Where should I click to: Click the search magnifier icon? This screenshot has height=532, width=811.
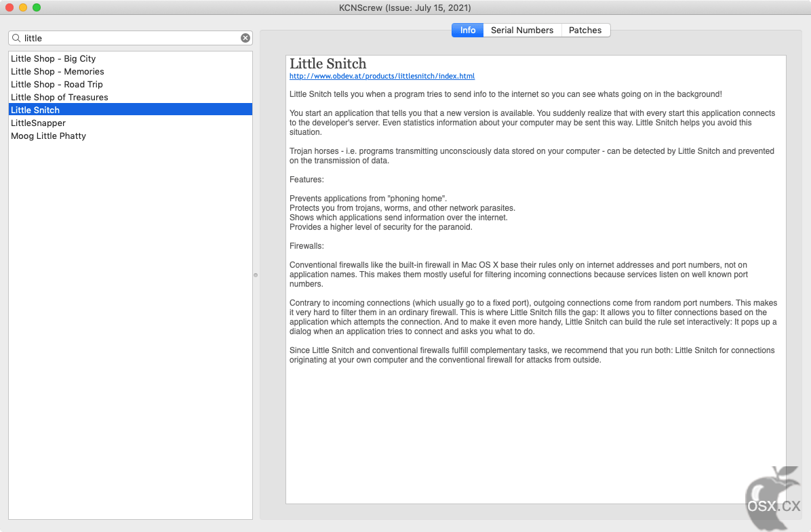point(16,38)
